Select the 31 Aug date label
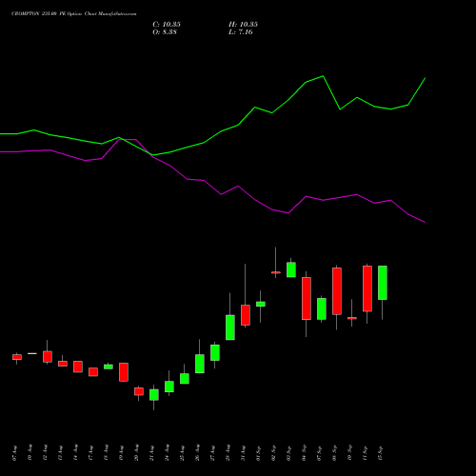This screenshot has width=476, height=476. [244, 453]
